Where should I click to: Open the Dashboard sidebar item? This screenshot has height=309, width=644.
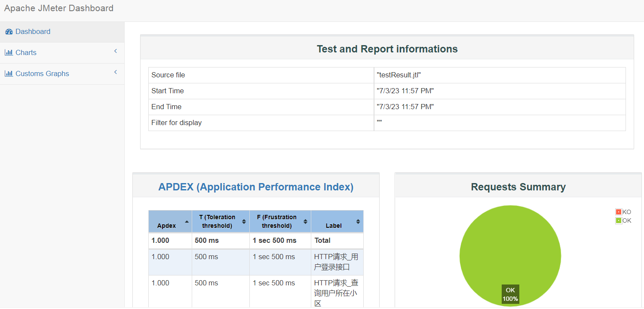[33, 32]
